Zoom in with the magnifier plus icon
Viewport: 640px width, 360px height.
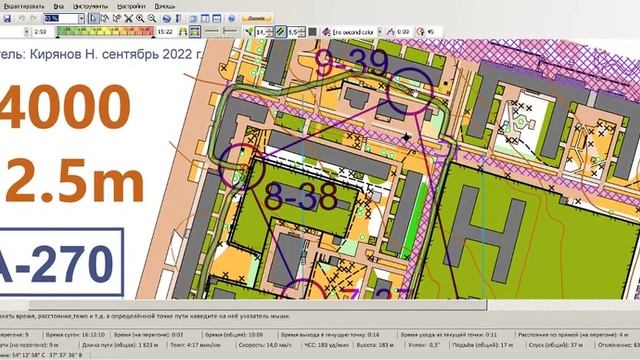point(140,18)
